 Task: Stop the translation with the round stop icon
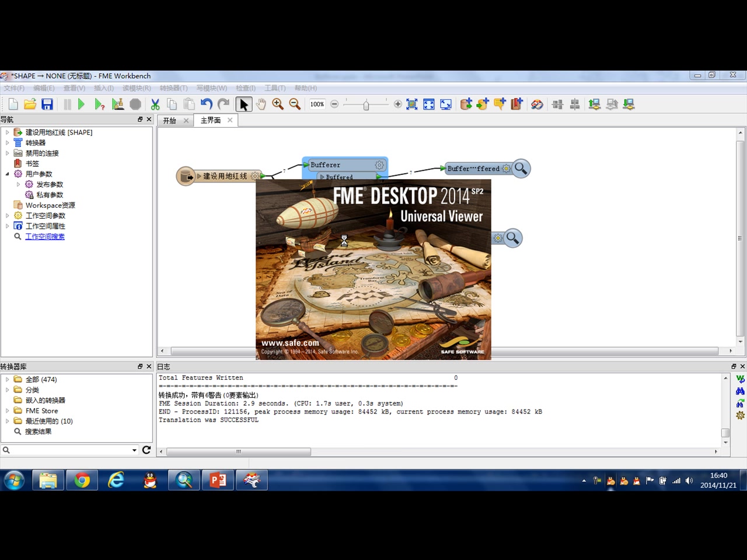pyautogui.click(x=135, y=104)
